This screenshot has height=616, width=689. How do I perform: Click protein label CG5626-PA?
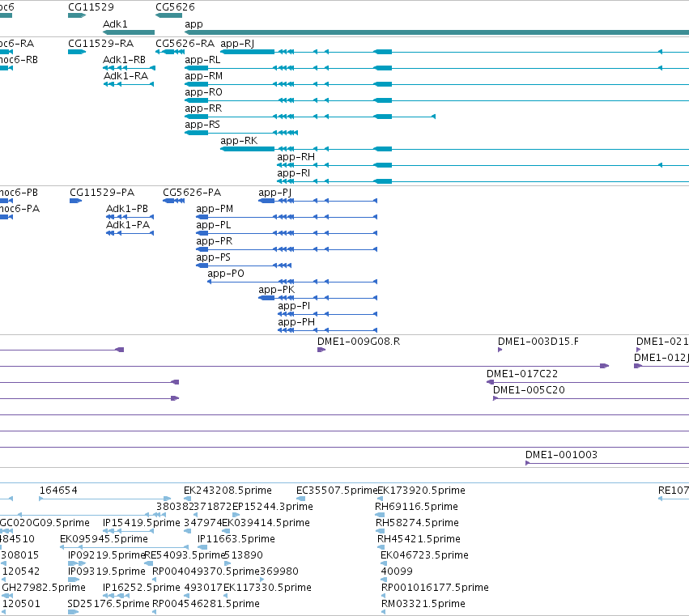192,193
